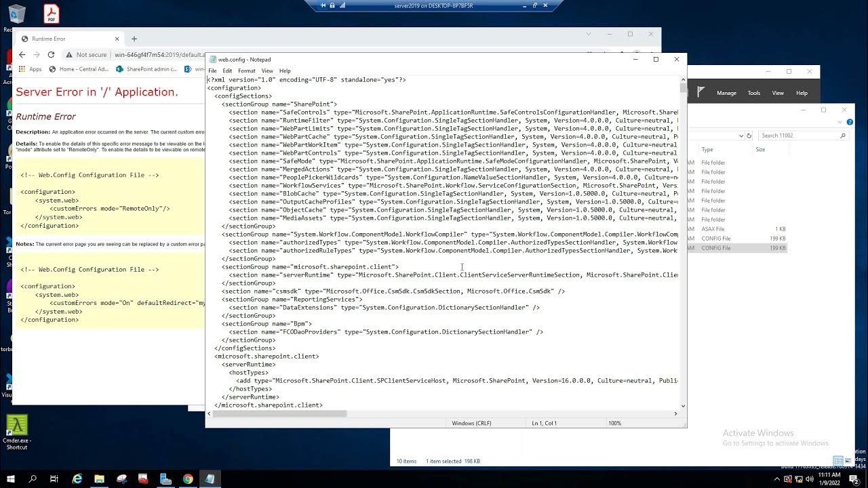Refresh the File Explorer folder view
The height and width of the screenshot is (488, 868).
749,136
